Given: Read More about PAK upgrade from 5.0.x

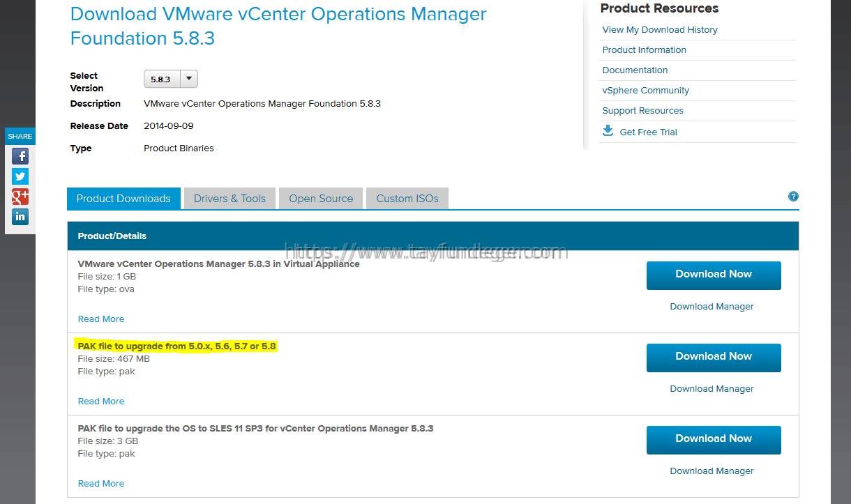Looking at the screenshot, I should coord(101,402).
